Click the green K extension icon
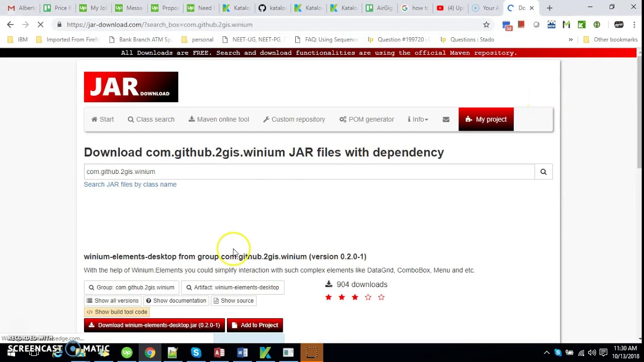644x362 pixels. [x=582, y=25]
